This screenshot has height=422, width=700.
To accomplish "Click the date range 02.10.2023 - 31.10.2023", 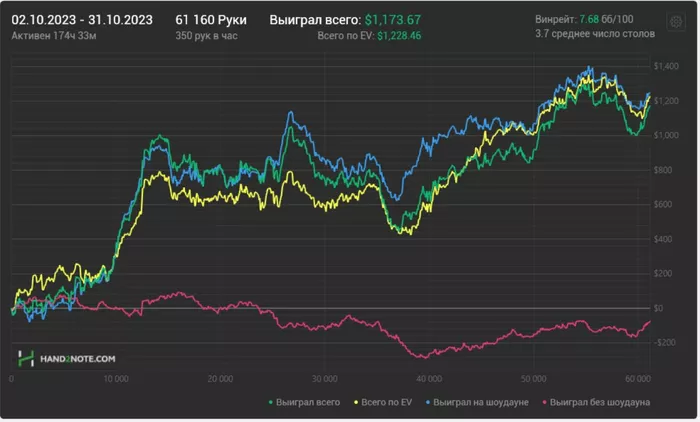I will tap(82, 20).
